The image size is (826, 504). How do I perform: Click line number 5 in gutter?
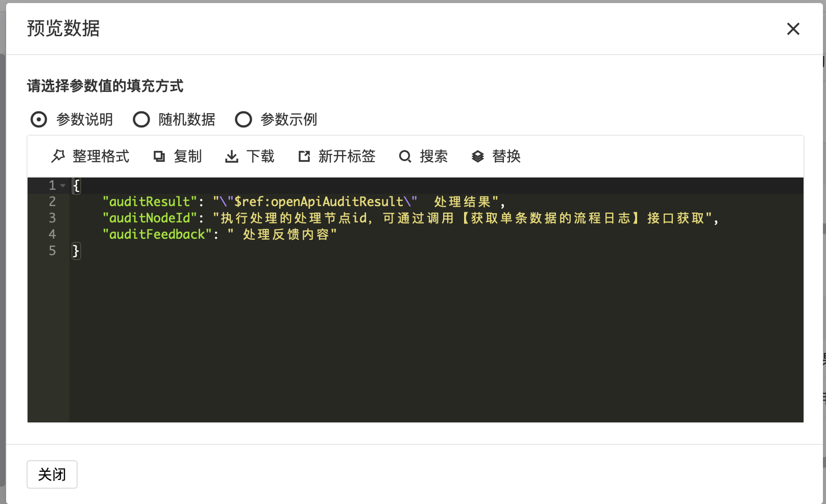pyautogui.click(x=52, y=250)
